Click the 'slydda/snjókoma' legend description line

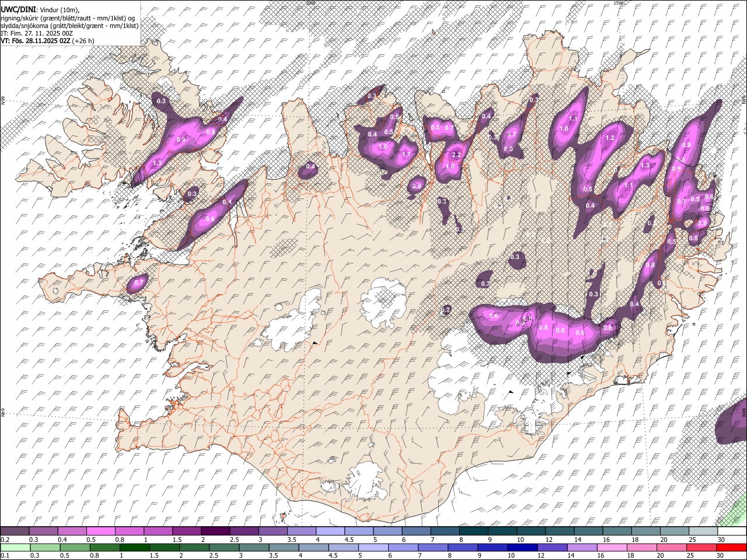[69, 26]
